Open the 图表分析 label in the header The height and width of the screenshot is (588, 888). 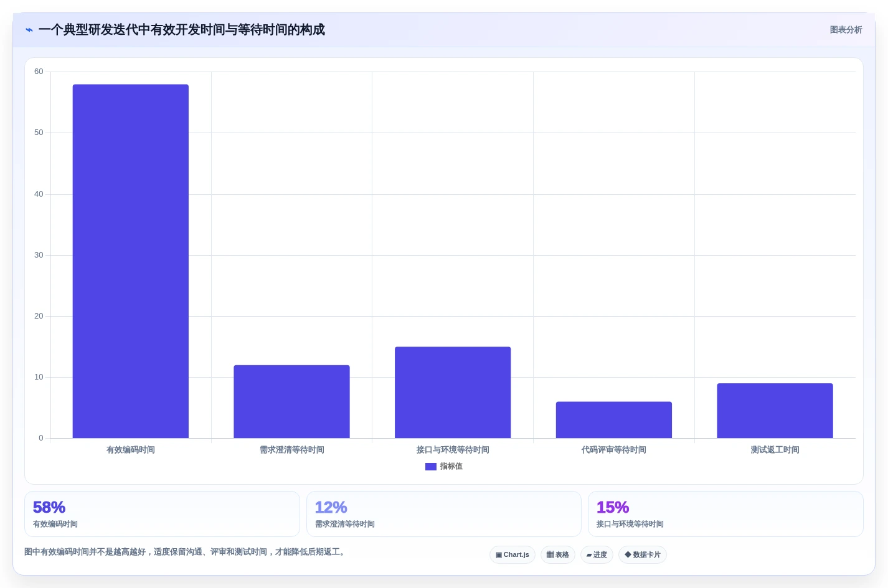(846, 30)
